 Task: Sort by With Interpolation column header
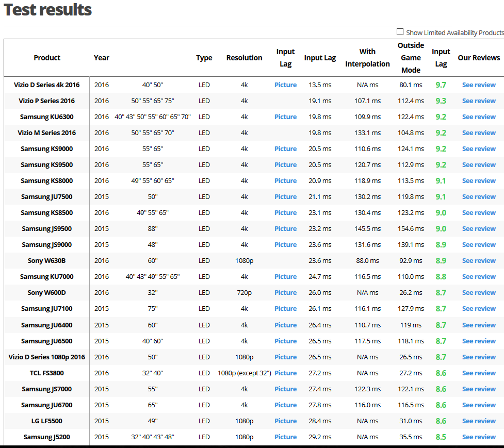pos(367,58)
